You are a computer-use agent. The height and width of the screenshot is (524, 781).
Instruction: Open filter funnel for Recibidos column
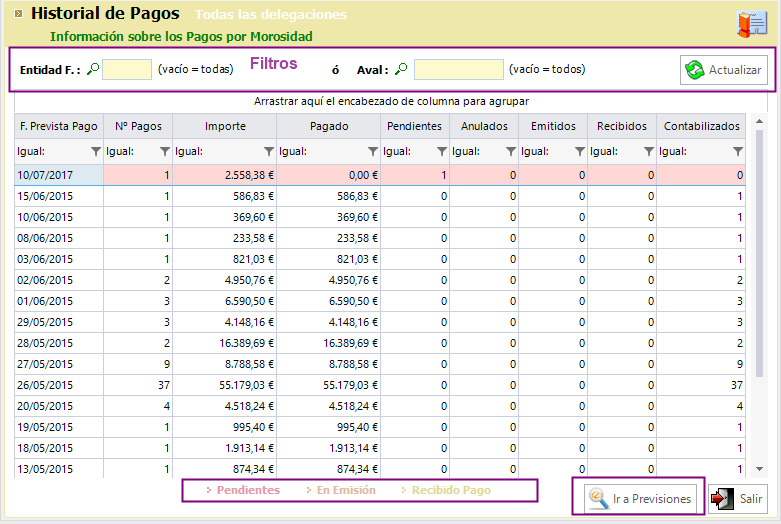click(x=649, y=151)
